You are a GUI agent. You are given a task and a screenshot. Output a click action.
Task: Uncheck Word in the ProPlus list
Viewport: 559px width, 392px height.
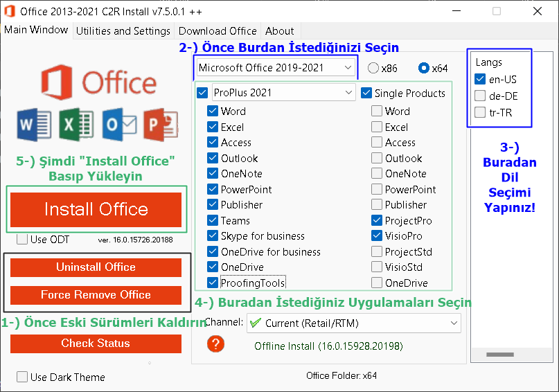coord(213,112)
